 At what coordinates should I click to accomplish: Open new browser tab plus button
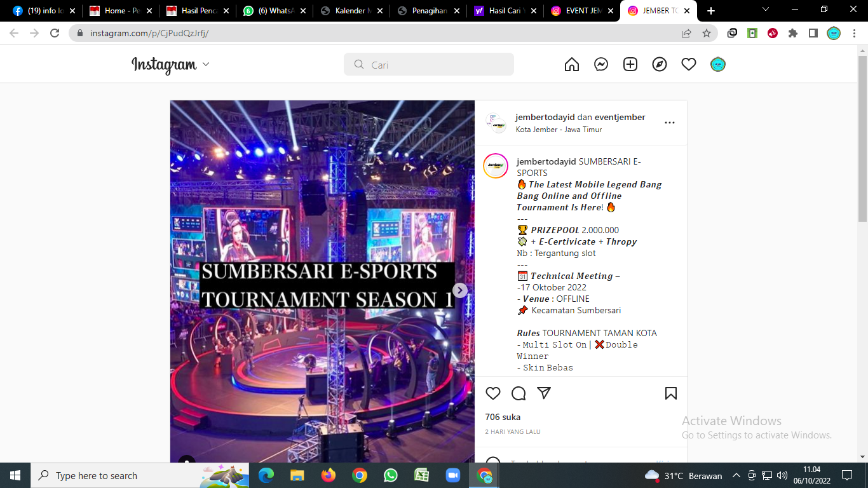click(711, 11)
